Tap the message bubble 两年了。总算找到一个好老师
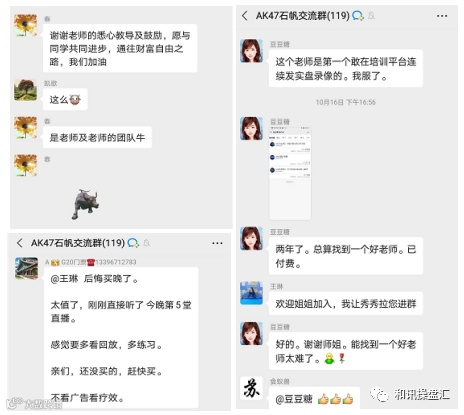This screenshot has width=464, height=415. pyautogui.click(x=346, y=256)
